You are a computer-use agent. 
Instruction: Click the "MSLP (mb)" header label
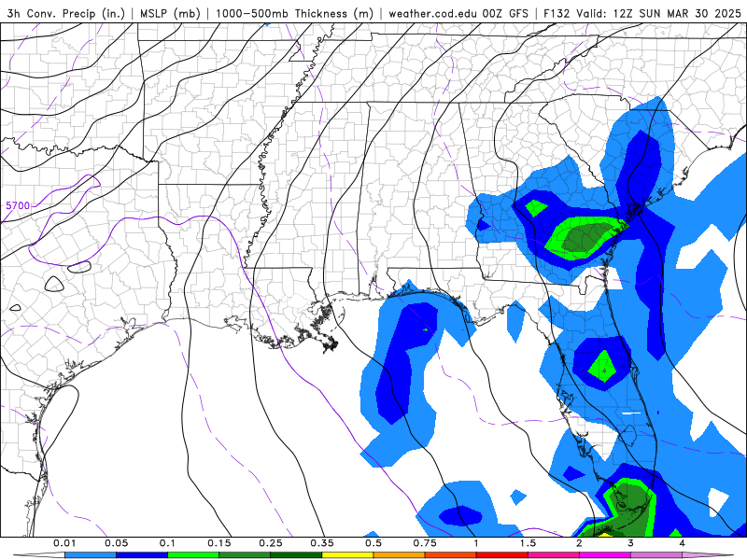pyautogui.click(x=170, y=14)
